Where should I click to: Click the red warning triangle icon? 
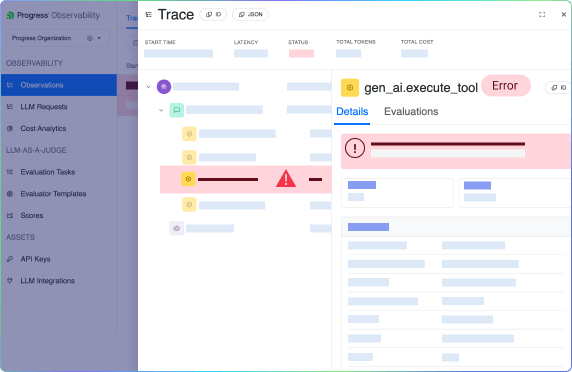click(x=286, y=179)
